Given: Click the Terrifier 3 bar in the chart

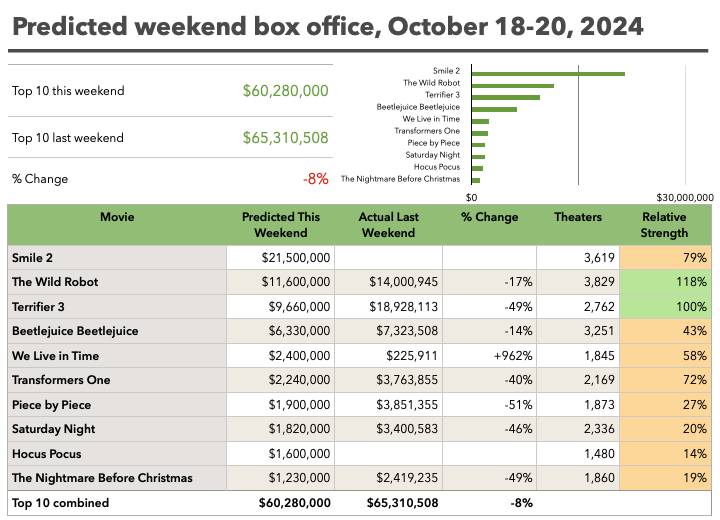Looking at the screenshot, I should 506,97.
